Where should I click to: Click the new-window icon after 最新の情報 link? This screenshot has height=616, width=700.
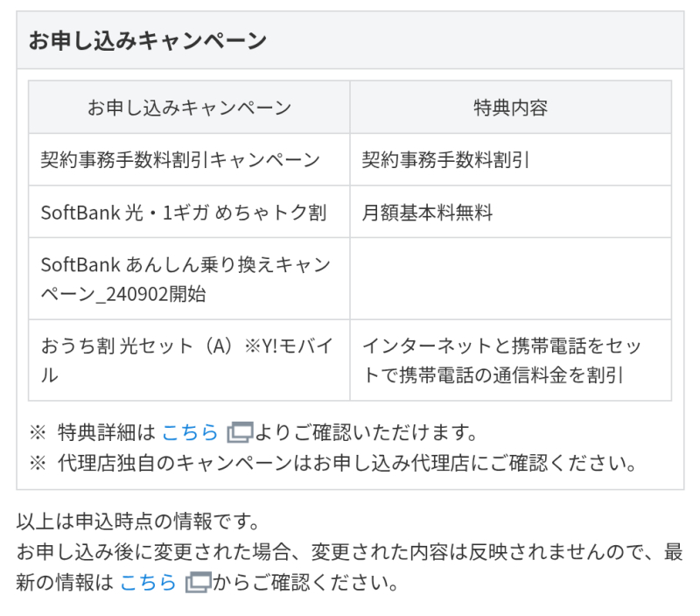198,582
